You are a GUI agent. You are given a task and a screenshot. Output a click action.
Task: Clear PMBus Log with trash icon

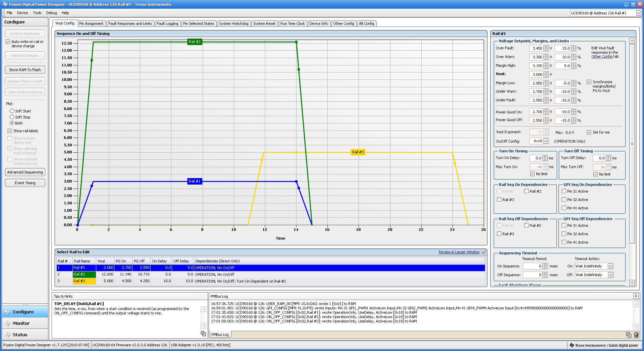636,335
